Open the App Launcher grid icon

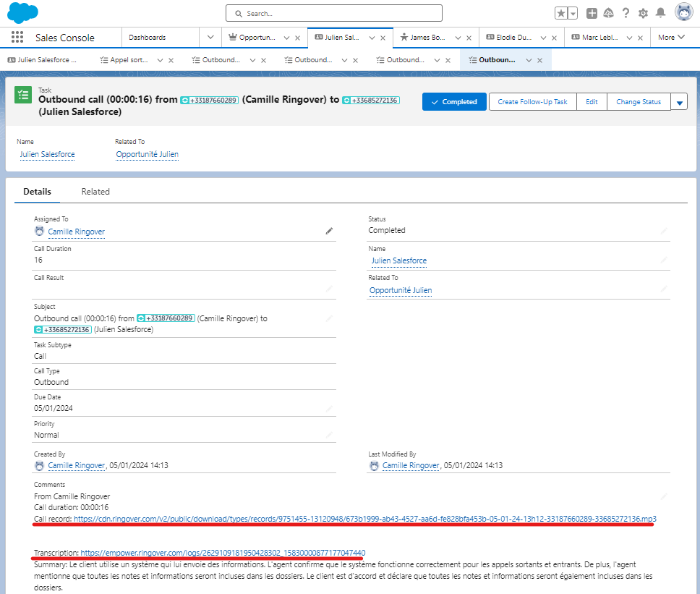pyautogui.click(x=17, y=37)
